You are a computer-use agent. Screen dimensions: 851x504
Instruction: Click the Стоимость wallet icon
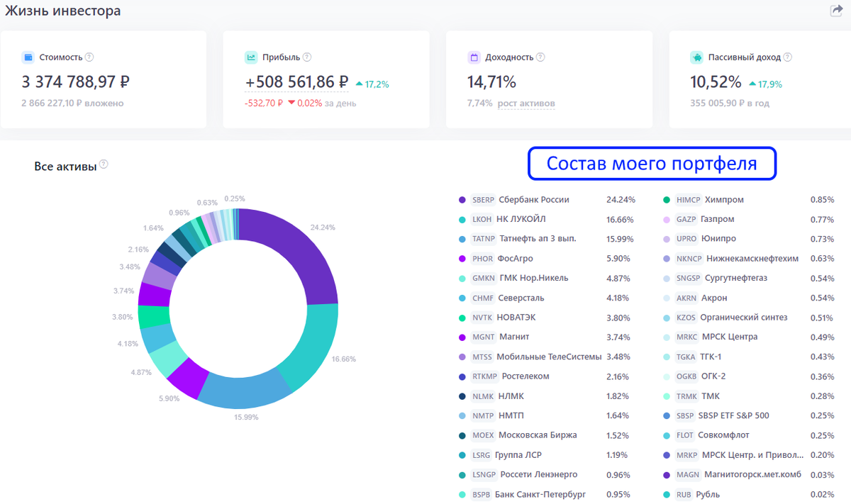[28, 57]
